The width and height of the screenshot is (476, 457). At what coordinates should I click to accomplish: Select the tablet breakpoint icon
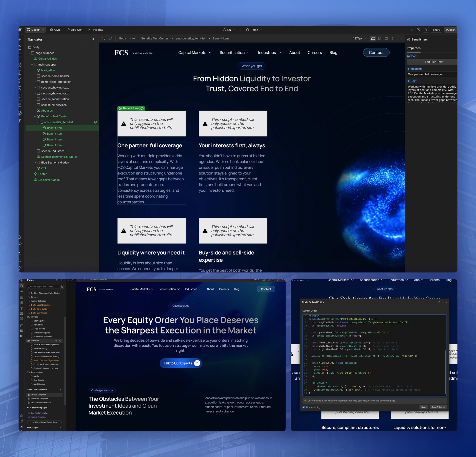pos(380,38)
